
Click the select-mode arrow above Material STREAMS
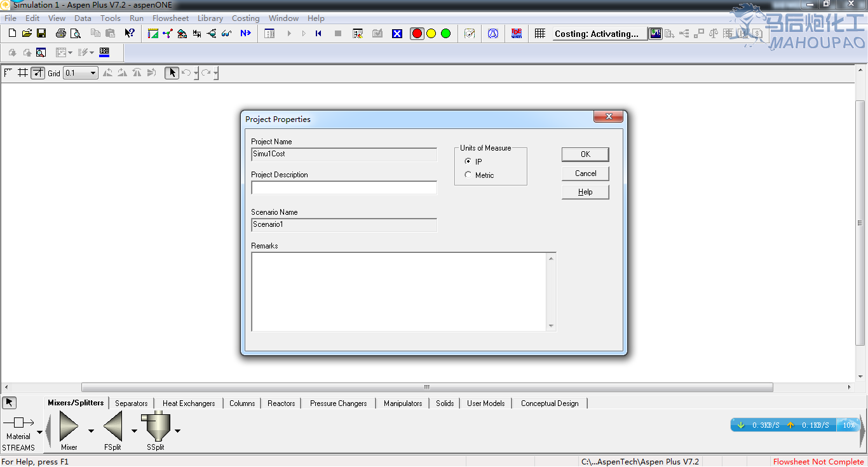pyautogui.click(x=10, y=402)
